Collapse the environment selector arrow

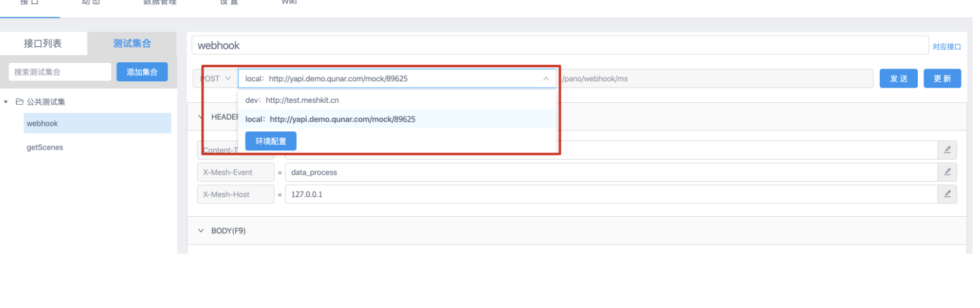click(545, 79)
